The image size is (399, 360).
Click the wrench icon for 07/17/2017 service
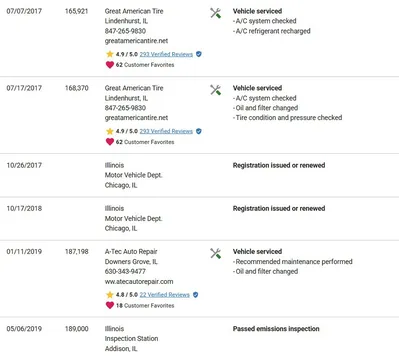pos(215,90)
